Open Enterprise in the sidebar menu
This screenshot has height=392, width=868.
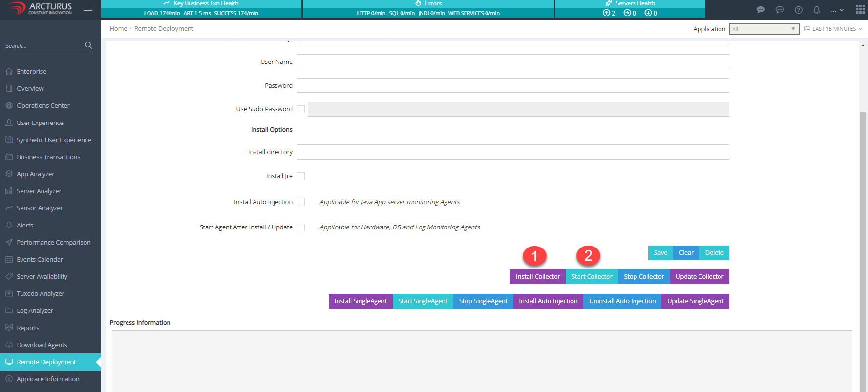point(32,71)
